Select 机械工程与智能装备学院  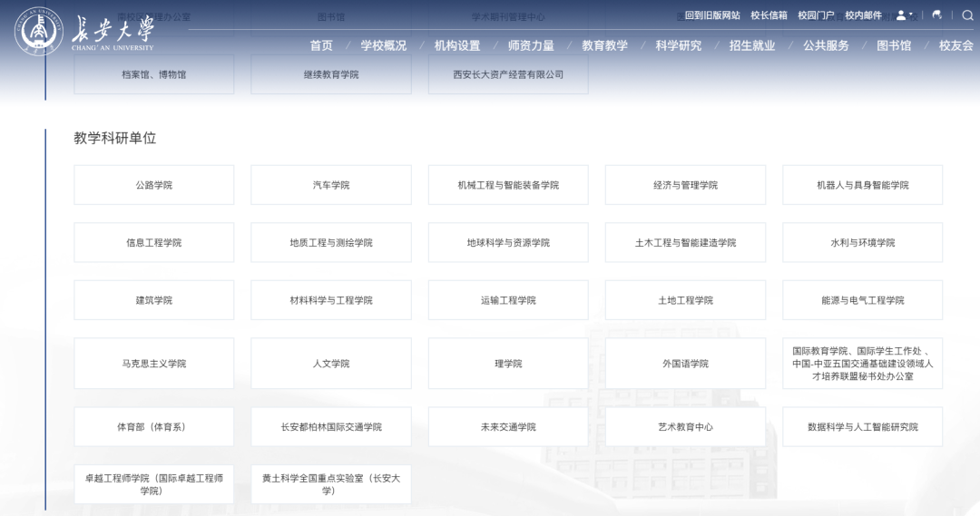coord(508,185)
